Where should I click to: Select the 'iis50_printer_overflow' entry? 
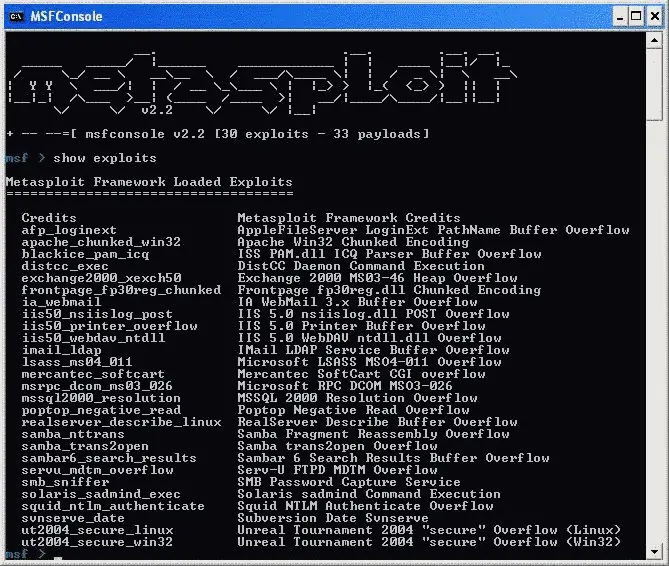tap(110, 326)
